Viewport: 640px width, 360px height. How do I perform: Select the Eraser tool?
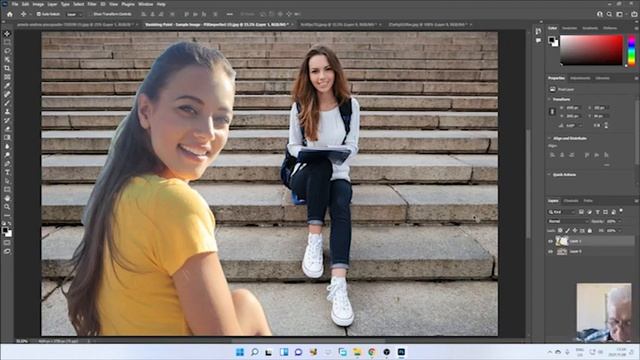[7, 129]
